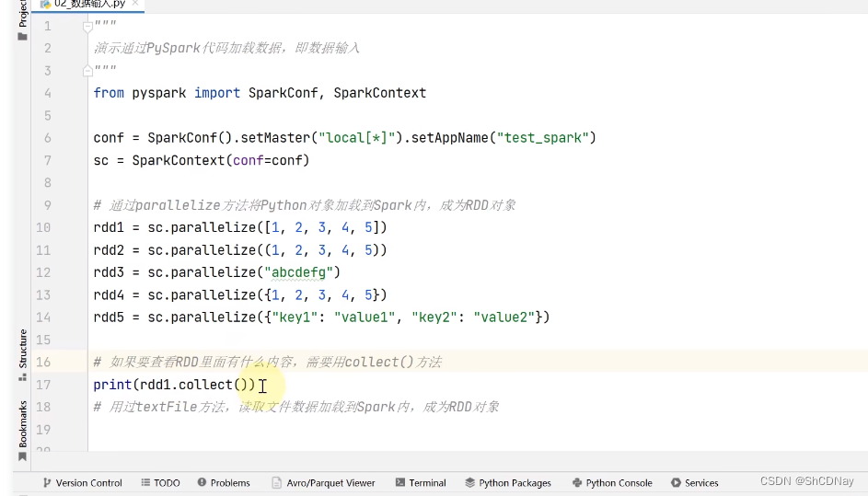Click the Services play icon
The image size is (868, 496).
tap(676, 483)
